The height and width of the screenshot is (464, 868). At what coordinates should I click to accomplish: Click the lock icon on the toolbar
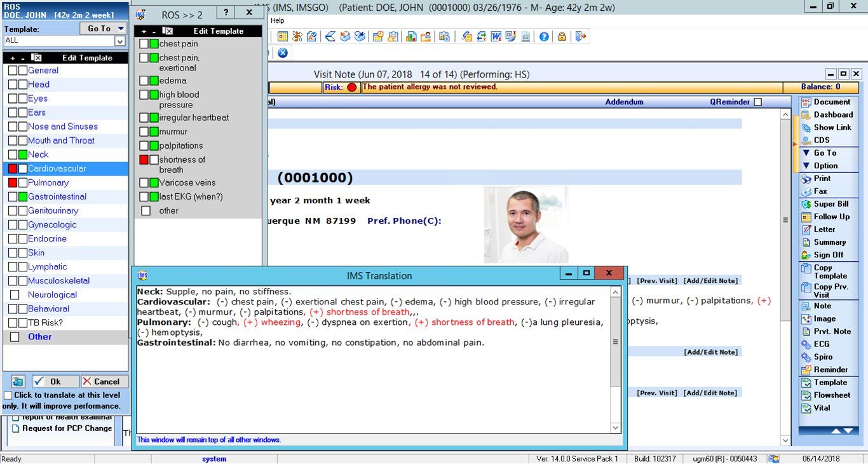tap(562, 36)
